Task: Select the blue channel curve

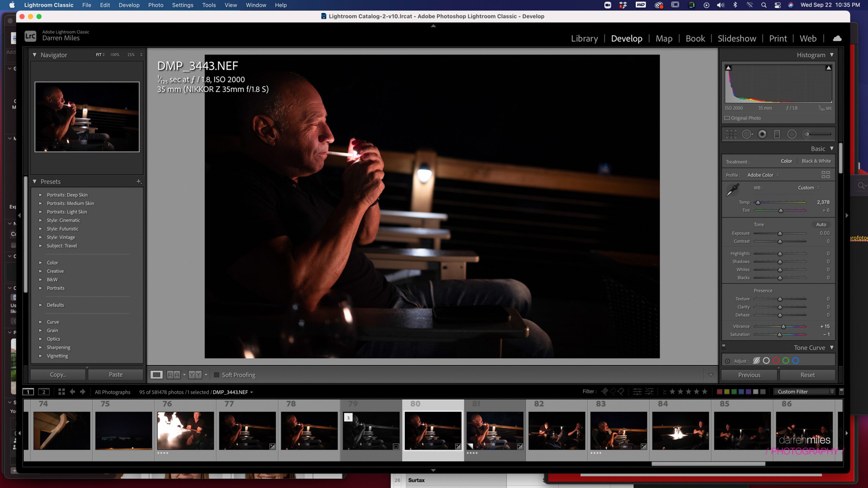Action: click(x=795, y=361)
